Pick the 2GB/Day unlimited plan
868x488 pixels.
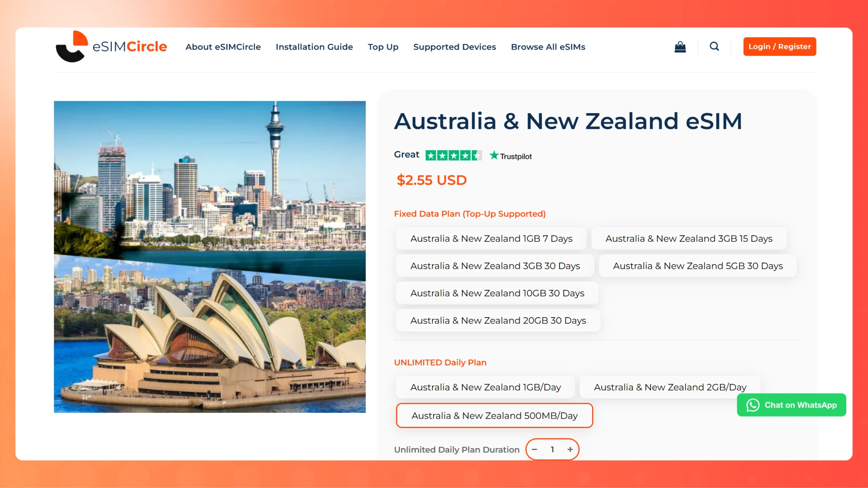tap(670, 387)
